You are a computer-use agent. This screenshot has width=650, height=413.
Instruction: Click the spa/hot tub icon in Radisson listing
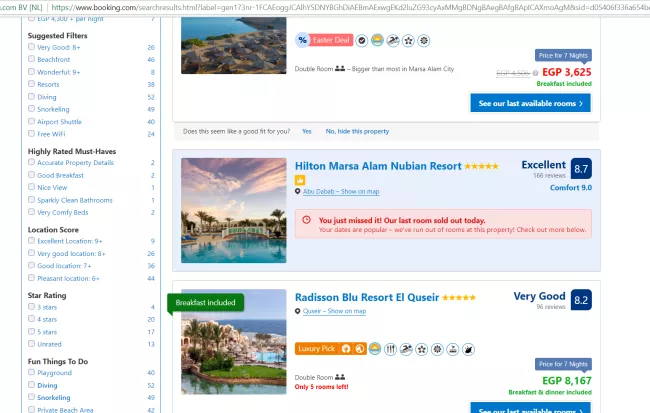(x=453, y=349)
